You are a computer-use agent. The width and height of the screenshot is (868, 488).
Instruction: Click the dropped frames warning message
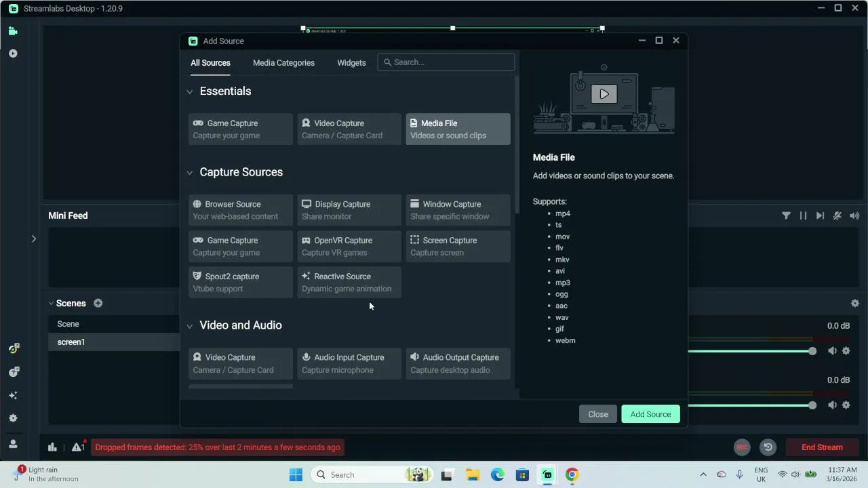point(218,447)
